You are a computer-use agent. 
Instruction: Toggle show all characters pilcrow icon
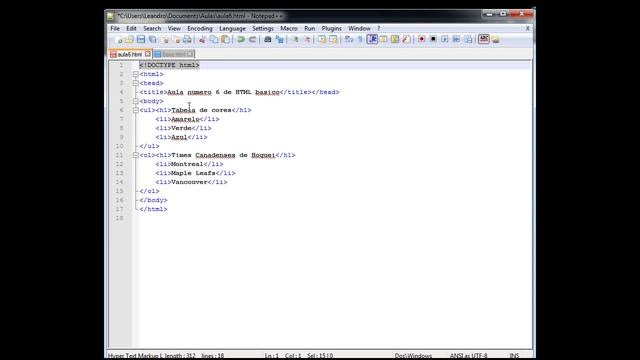tap(360, 40)
